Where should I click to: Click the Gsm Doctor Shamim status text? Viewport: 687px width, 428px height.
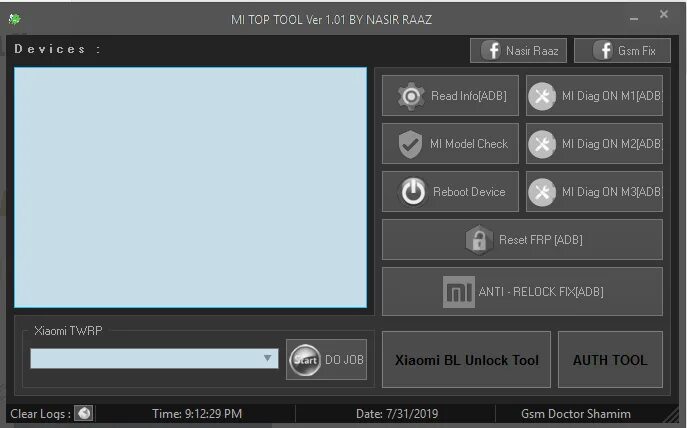pos(576,414)
